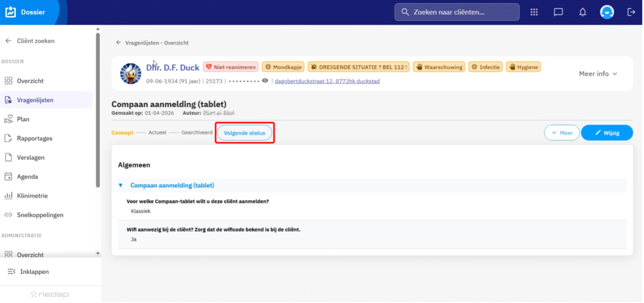Collapse the Compaan aanmelding (tablet) section
644x303 pixels.
point(120,185)
